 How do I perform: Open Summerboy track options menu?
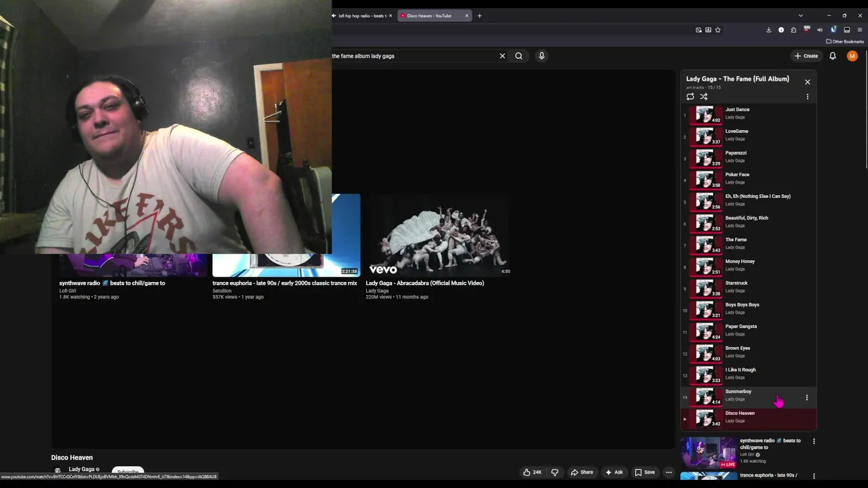(807, 398)
